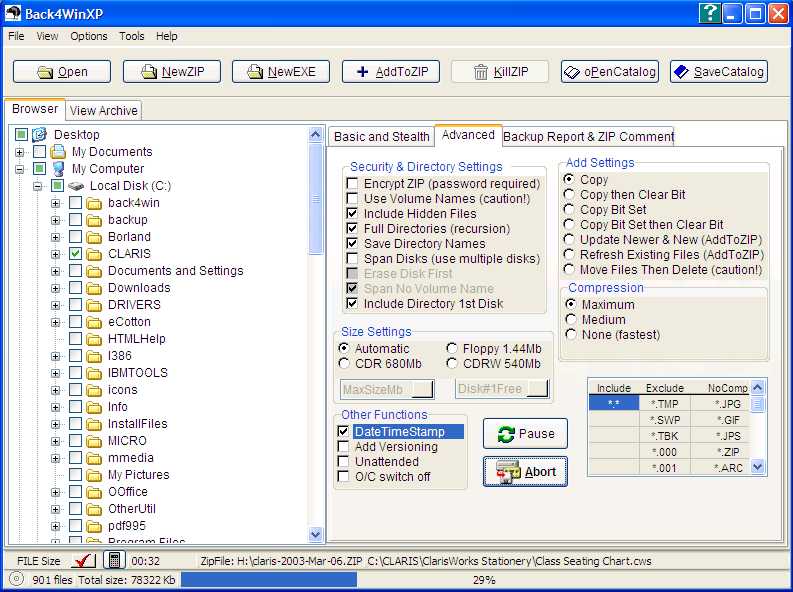Click the CD disc icon beside 901 files

point(17,579)
